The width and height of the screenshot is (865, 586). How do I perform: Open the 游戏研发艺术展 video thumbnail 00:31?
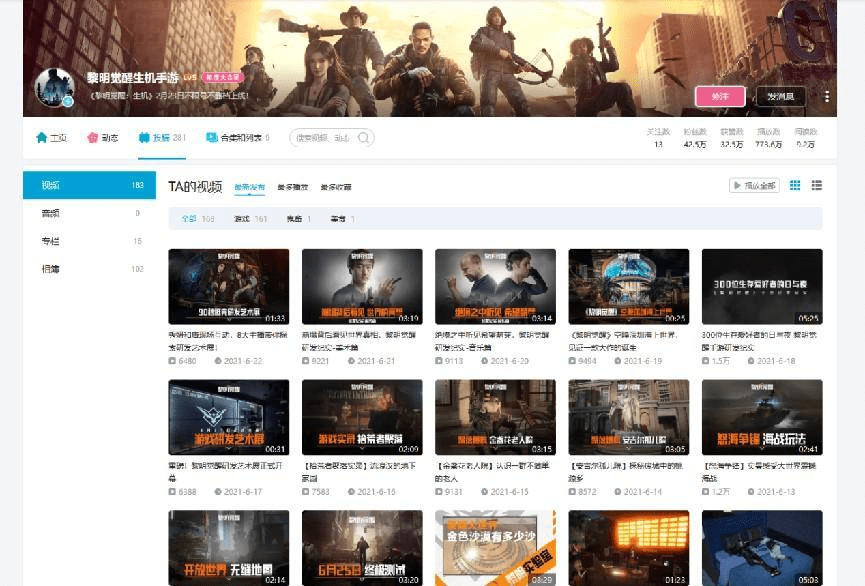228,417
